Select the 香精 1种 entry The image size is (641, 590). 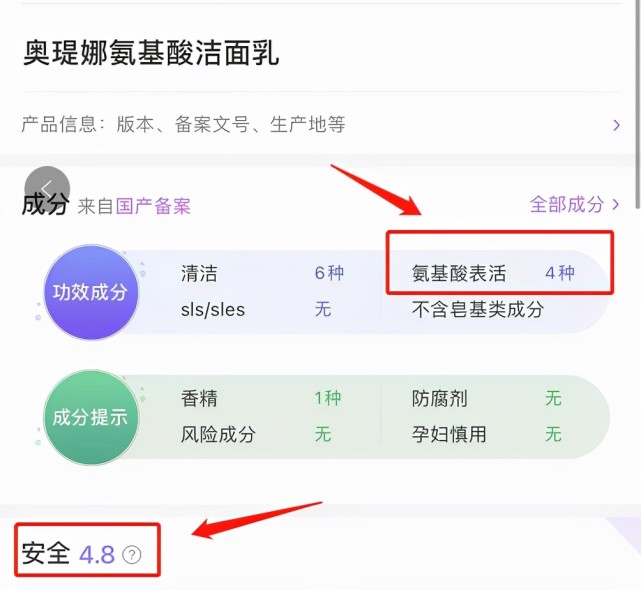point(261,398)
